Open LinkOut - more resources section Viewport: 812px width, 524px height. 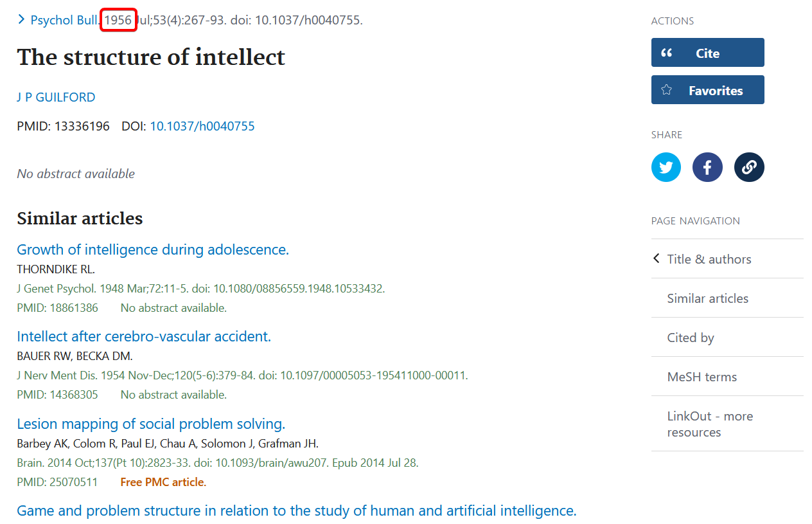[710, 424]
